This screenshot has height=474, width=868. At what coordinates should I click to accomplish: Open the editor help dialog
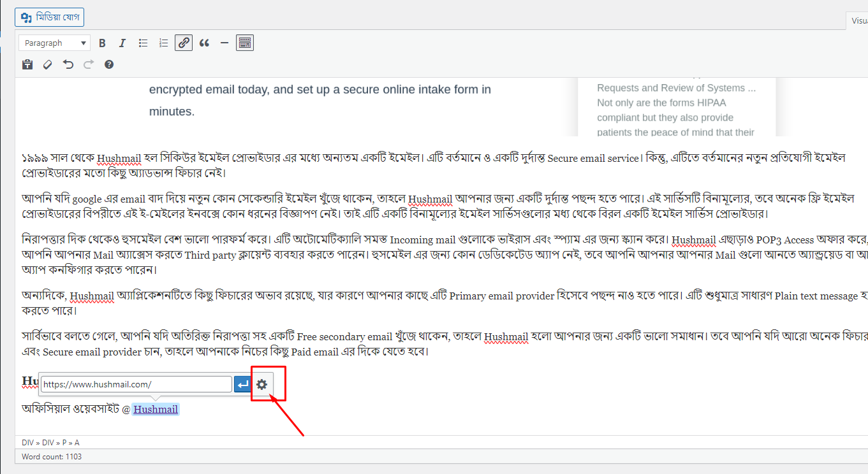[109, 64]
